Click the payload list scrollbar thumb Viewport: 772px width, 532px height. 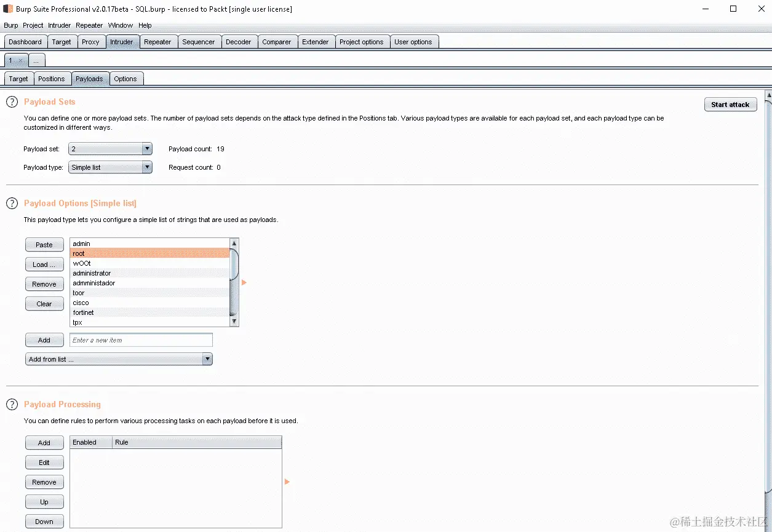[234, 263]
